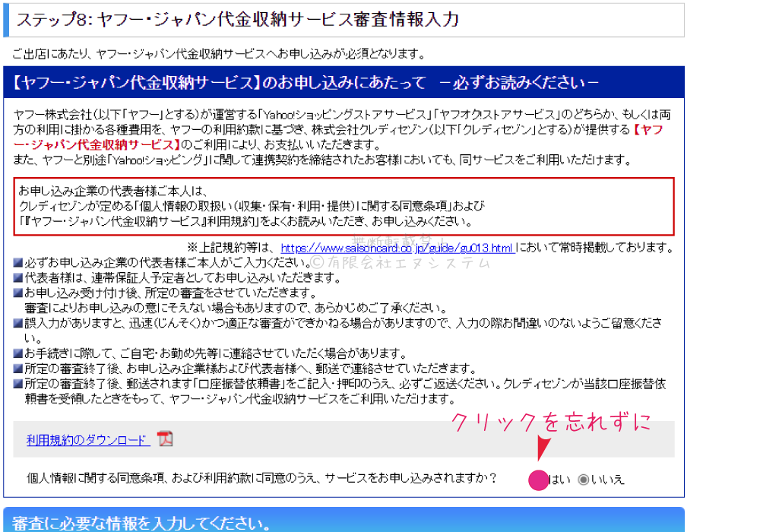760x532 pixels.
Task: Click the header 審査に必要な情報を入力してください
Action: (x=141, y=524)
